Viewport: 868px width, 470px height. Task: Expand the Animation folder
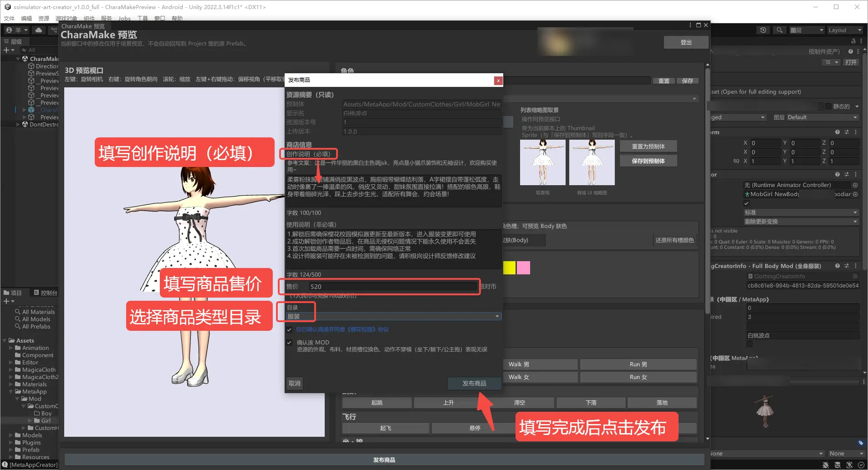coord(11,348)
